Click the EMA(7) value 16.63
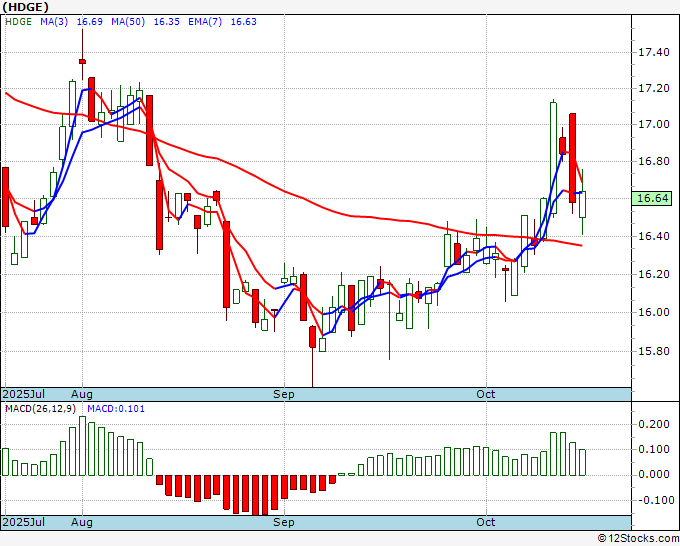 244,22
